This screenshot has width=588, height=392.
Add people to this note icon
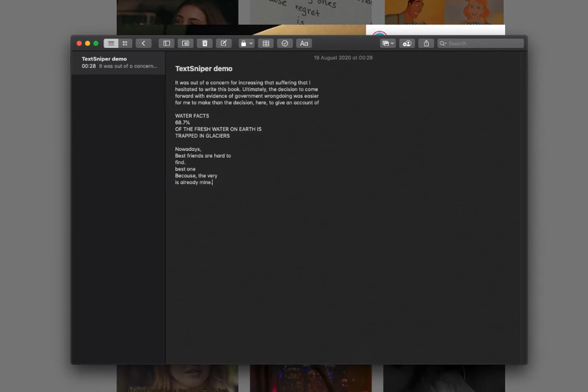407,44
